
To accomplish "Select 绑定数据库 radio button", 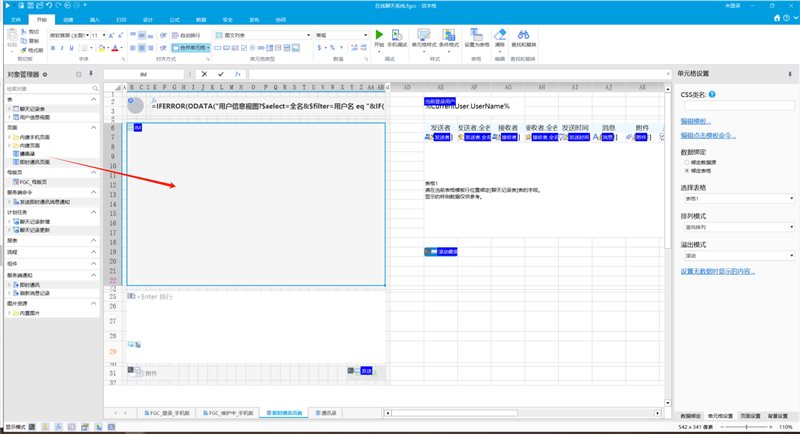I will pos(687,162).
